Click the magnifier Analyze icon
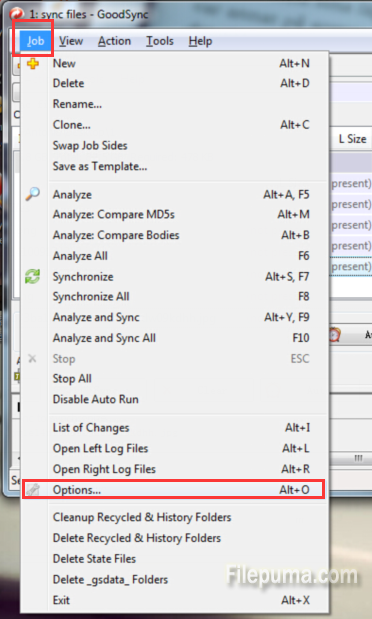372x619 pixels. pos(33,194)
